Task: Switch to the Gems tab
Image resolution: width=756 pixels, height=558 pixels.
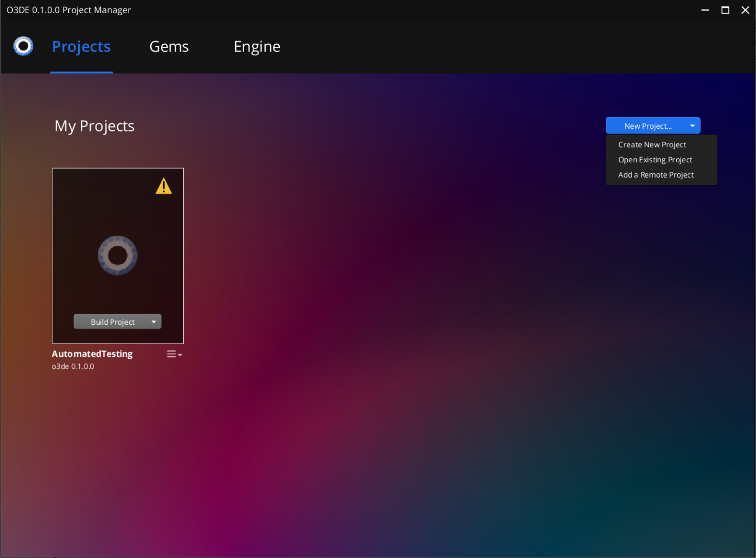Action: click(x=169, y=46)
